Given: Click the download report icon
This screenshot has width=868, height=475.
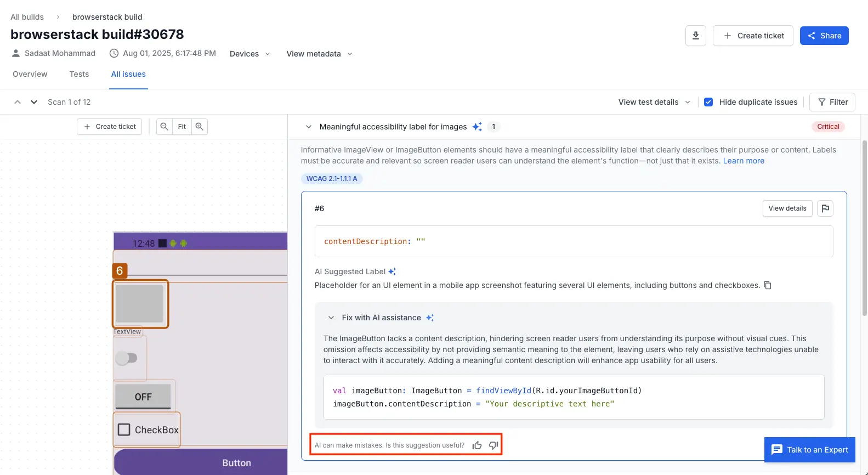Looking at the screenshot, I should point(695,36).
